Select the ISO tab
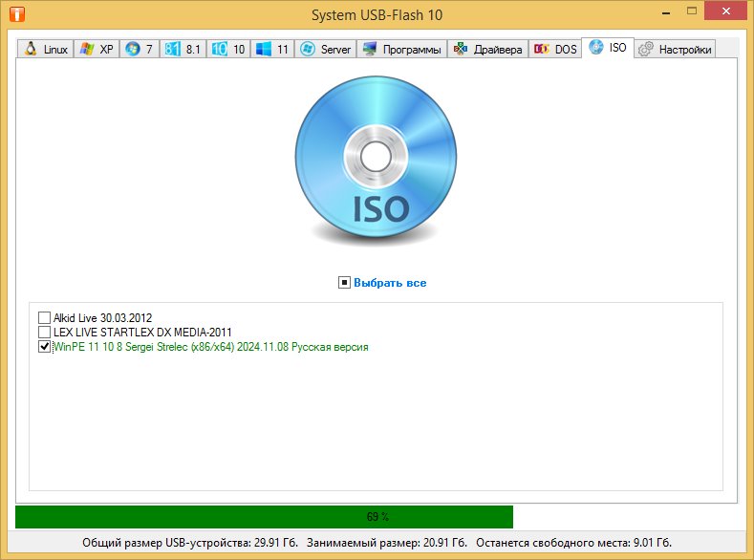This screenshot has height=560, width=754. pos(609,48)
